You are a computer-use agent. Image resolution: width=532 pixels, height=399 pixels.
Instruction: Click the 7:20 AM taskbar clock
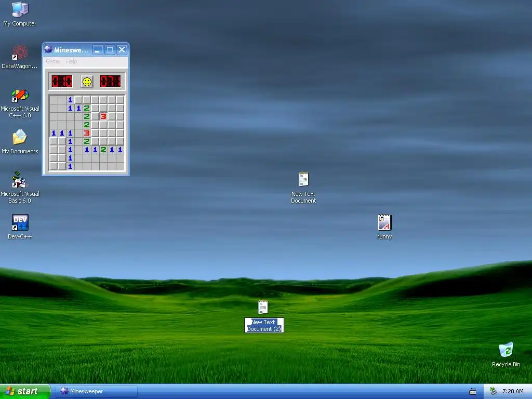[x=513, y=391]
